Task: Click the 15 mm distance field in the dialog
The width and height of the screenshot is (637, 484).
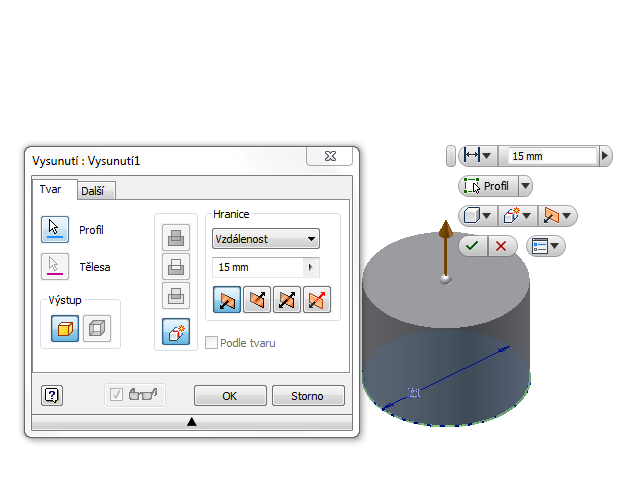Action: (258, 267)
